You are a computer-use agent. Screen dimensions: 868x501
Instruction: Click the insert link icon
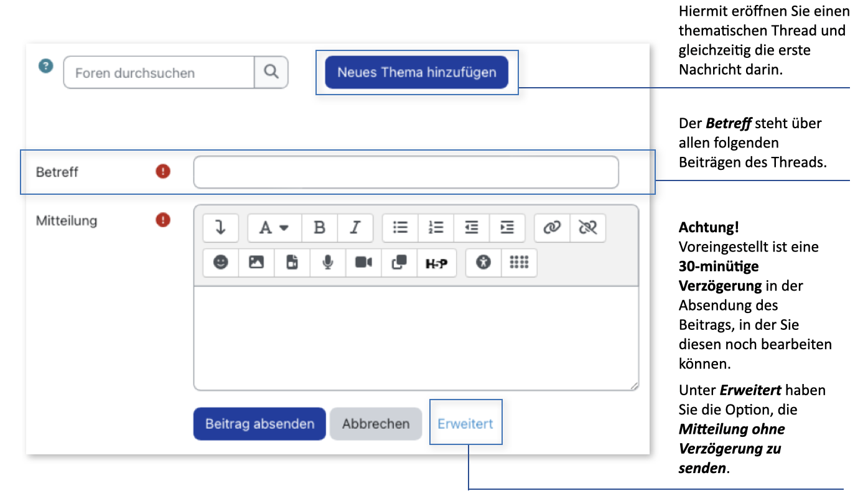point(552,228)
